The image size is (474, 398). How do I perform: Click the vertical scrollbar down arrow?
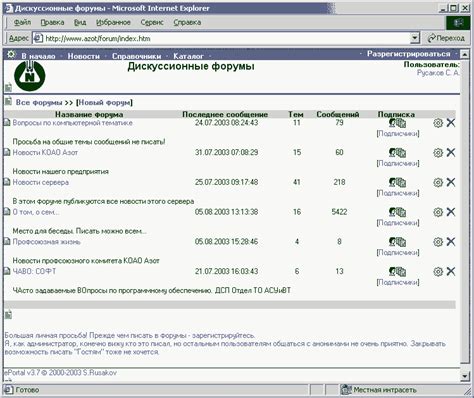coord(465,376)
